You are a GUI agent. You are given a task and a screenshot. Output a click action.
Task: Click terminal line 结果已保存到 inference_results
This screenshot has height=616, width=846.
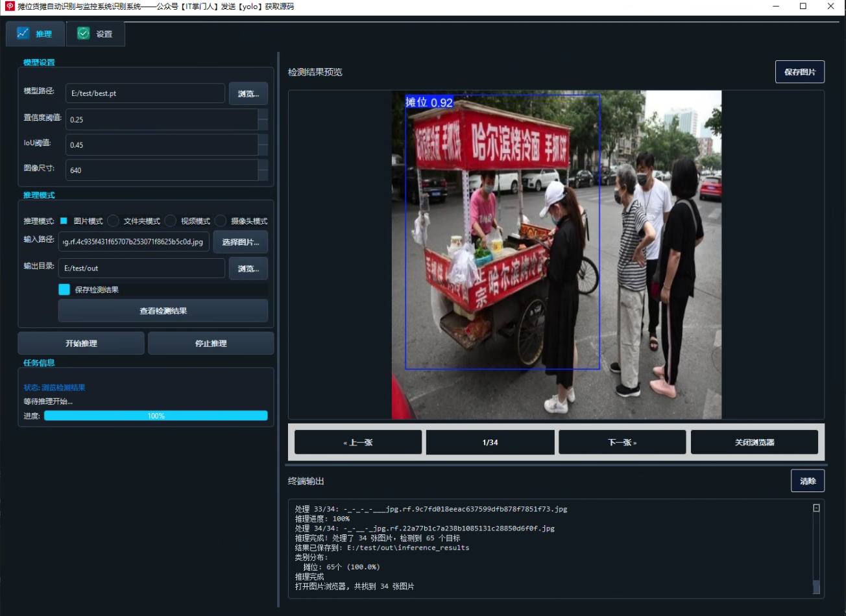coord(382,548)
